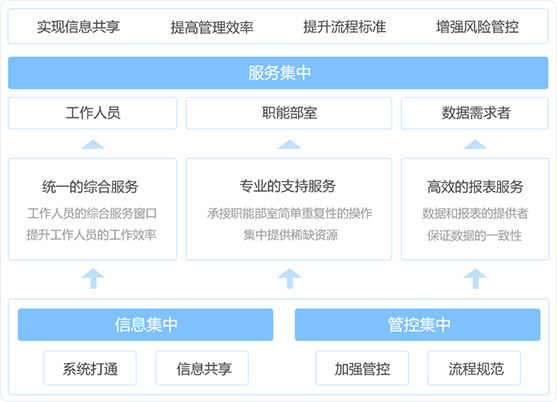Select the 数据需求者 box
The image size is (557, 402).
coord(475,113)
